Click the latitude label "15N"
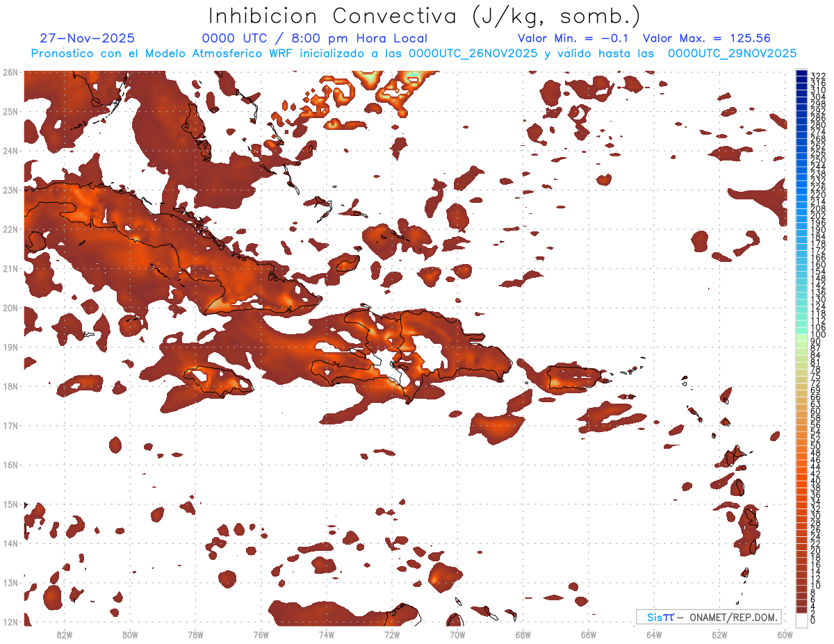This screenshot has height=644, width=834. [x=10, y=504]
